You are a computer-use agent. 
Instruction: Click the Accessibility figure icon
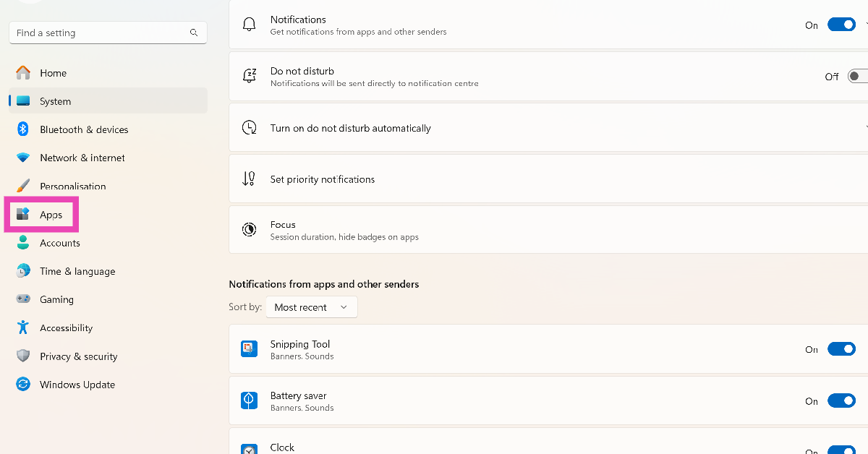tap(23, 327)
